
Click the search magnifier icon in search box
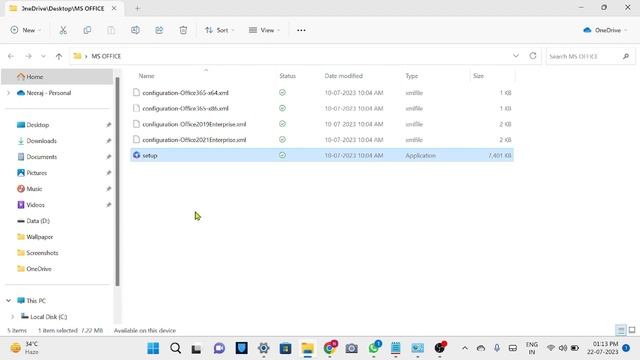coord(626,56)
